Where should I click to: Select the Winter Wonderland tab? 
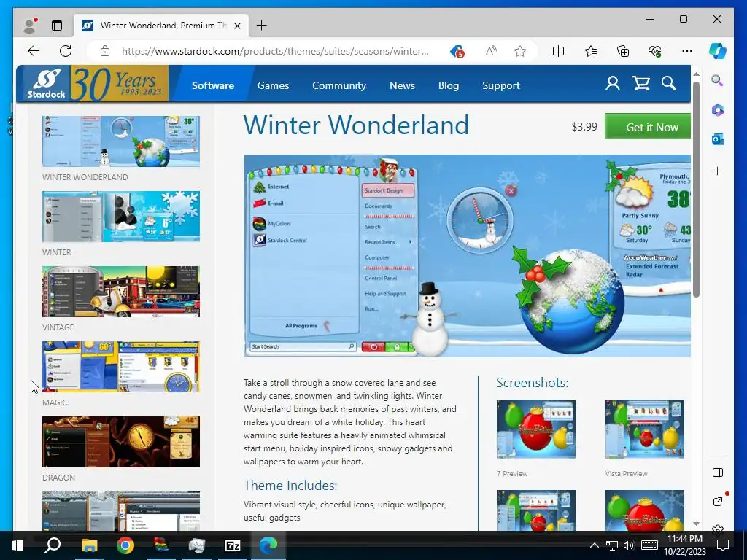pos(160,26)
